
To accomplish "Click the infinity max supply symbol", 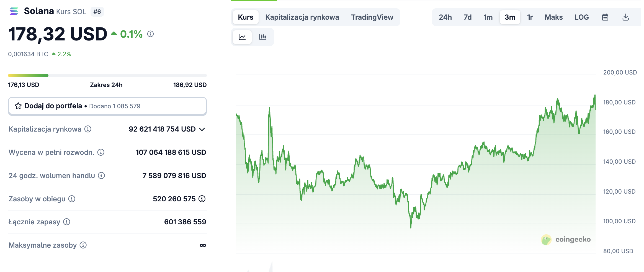I will tap(203, 245).
